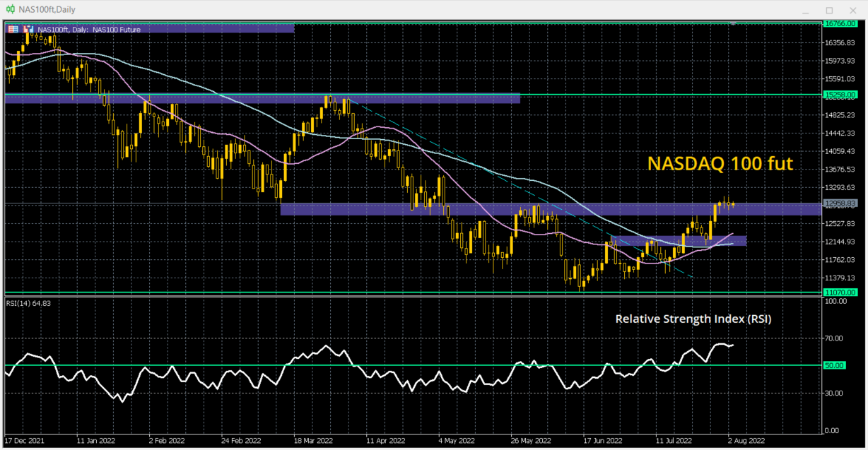This screenshot has height=450, width=868.
Task: Click the '24 Feb 2022' date label
Action: (240, 439)
